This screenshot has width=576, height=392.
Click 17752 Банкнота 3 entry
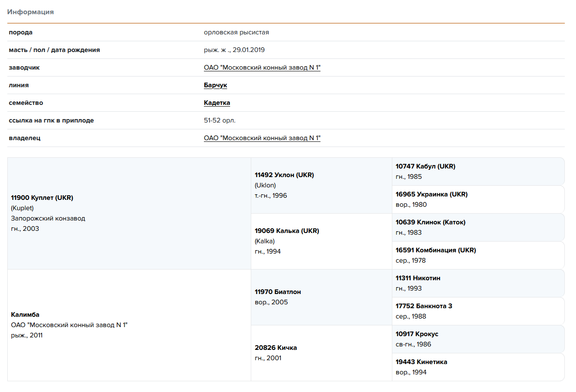tap(424, 306)
